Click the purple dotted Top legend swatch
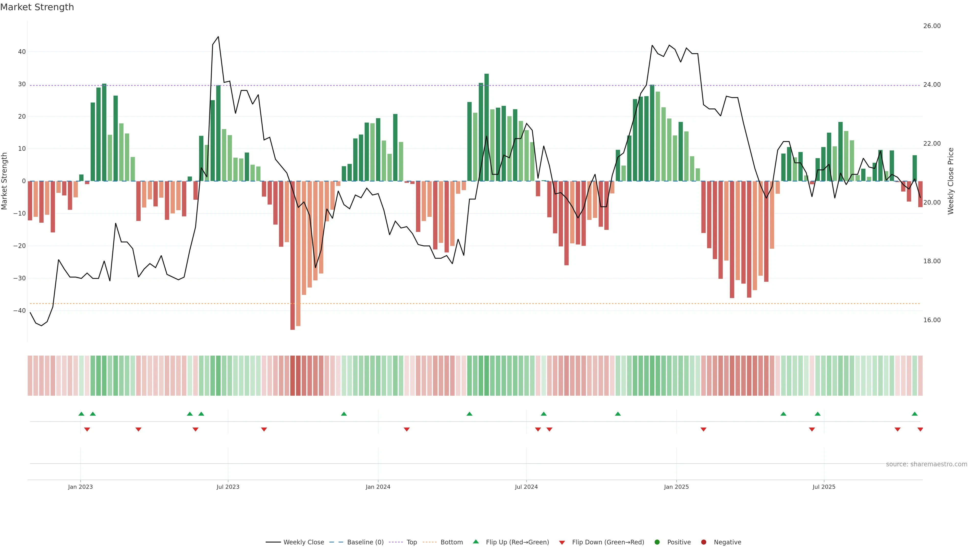 point(396,542)
